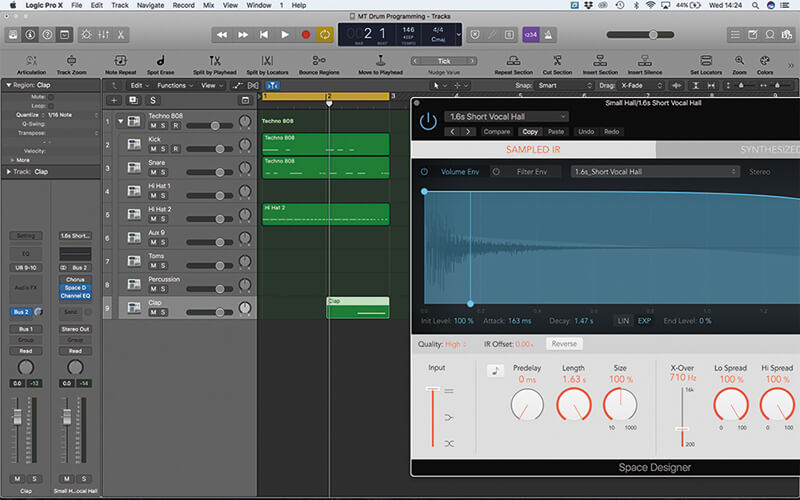Open 1.6s Short Vocal Hall preset dropdown
800x500 pixels.
point(506,116)
